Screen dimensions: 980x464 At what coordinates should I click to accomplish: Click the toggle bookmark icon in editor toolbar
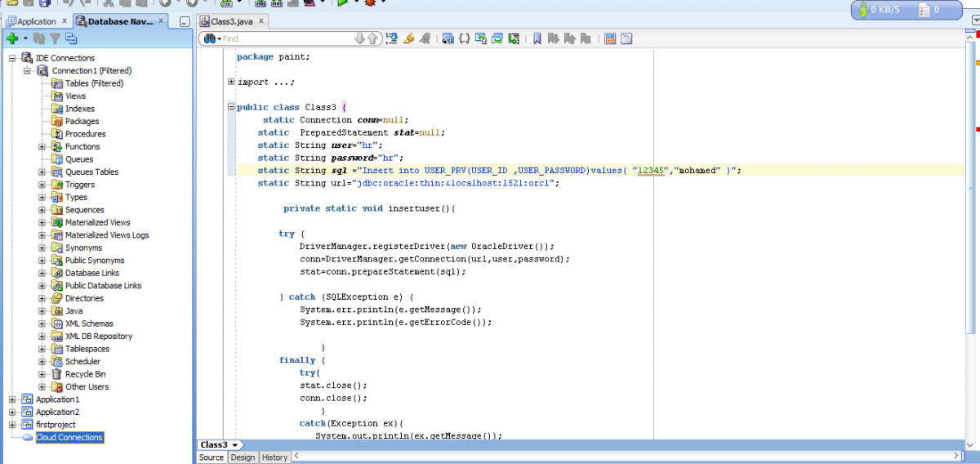click(x=537, y=38)
